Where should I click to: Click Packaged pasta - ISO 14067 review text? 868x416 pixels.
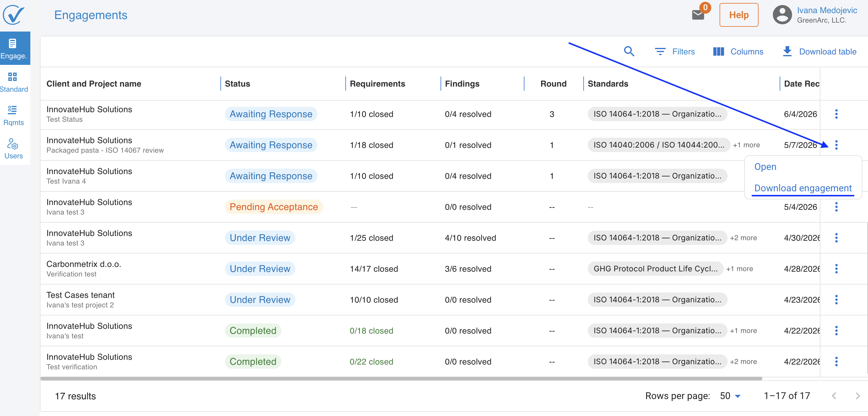click(105, 150)
